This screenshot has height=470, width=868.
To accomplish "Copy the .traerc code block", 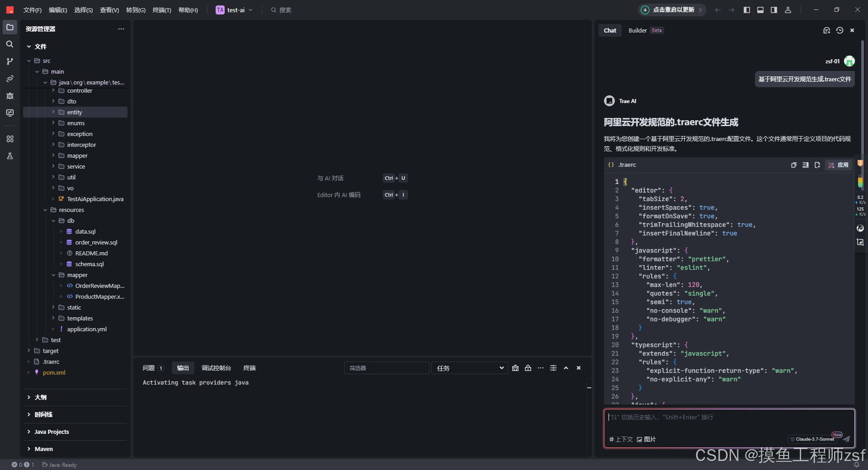I will pos(794,165).
